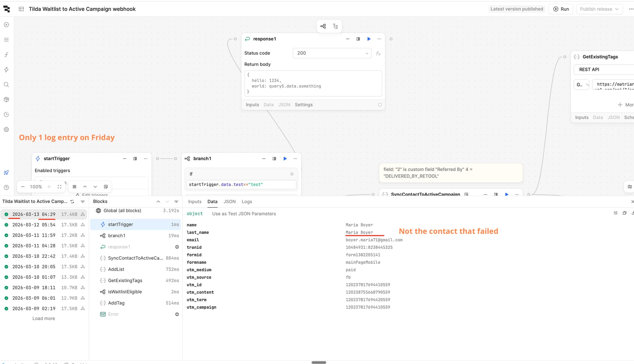This screenshot has height=364, width=634.
Task: Run the response1 block with play icon
Action: 369,39
